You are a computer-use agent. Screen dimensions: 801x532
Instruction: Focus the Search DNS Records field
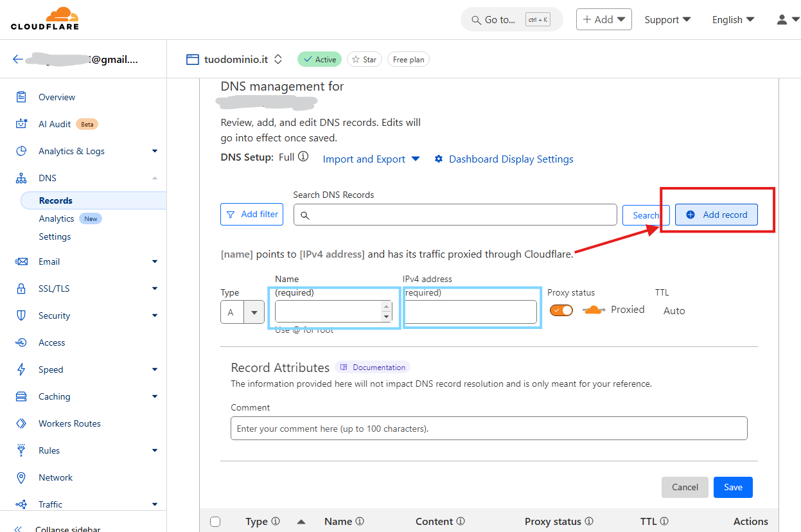tap(455, 215)
